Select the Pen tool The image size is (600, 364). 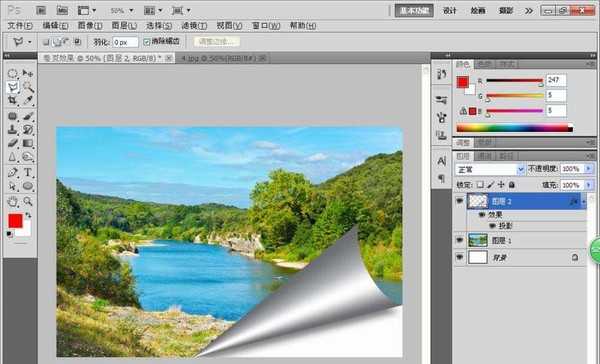pyautogui.click(x=13, y=172)
